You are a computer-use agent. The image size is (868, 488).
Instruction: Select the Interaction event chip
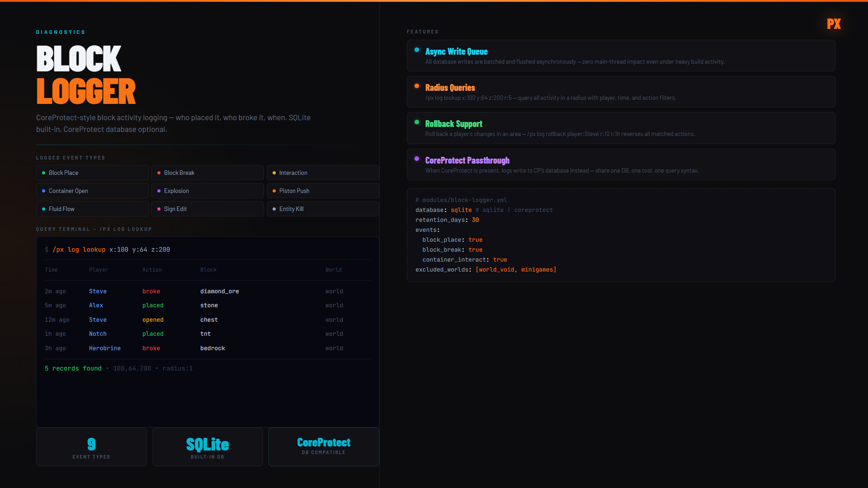[x=323, y=173]
